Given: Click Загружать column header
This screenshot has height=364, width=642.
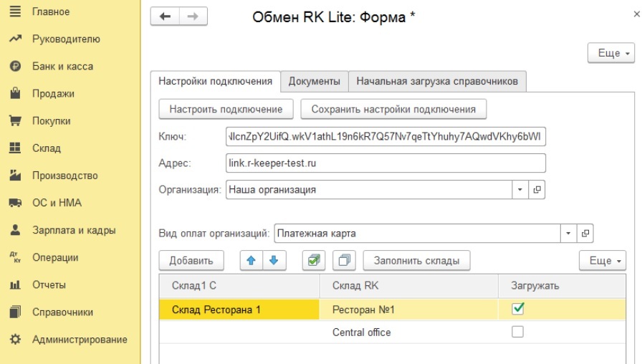Looking at the screenshot, I should click(562, 286).
